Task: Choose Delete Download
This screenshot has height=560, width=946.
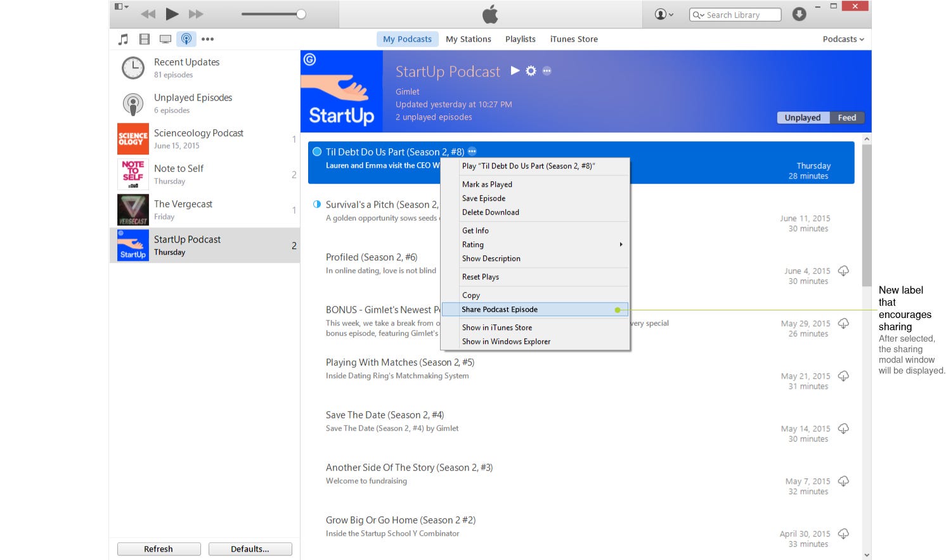Action: pyautogui.click(x=535, y=212)
